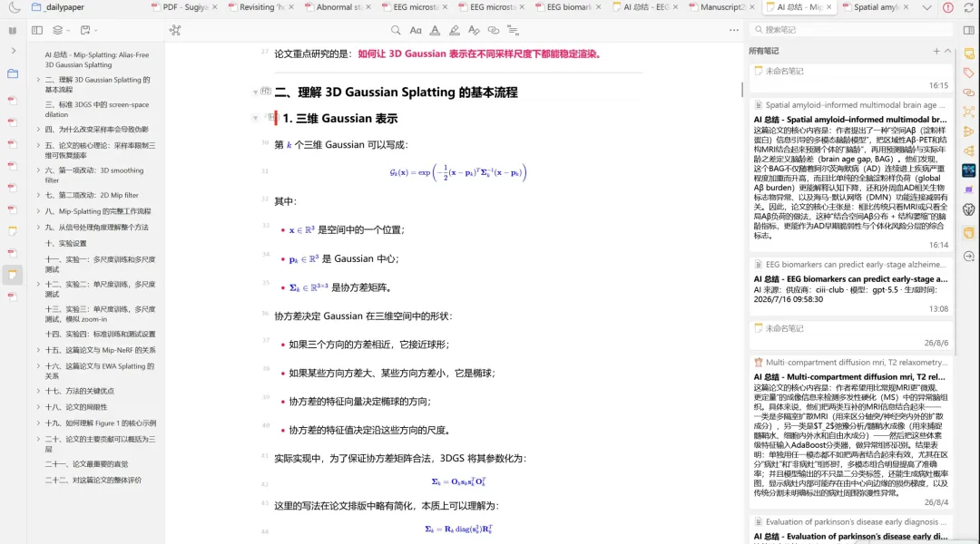Click the Gaussian formula exp block
980x544 pixels.
coord(458,172)
